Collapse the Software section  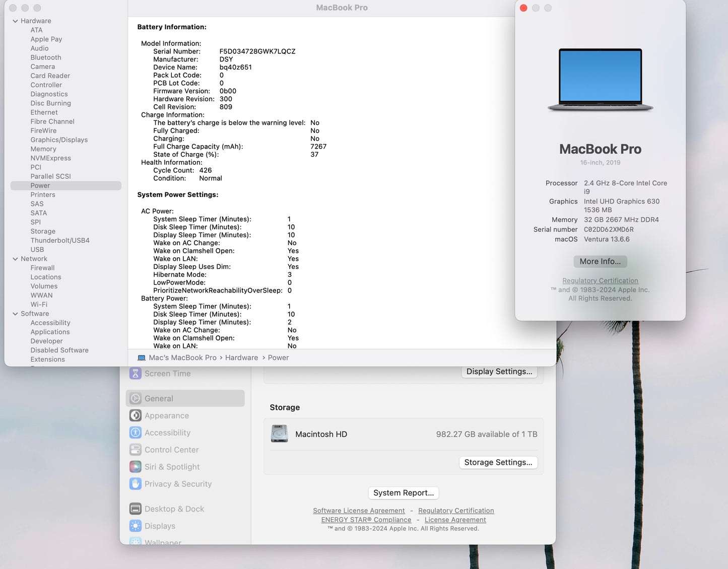15,313
